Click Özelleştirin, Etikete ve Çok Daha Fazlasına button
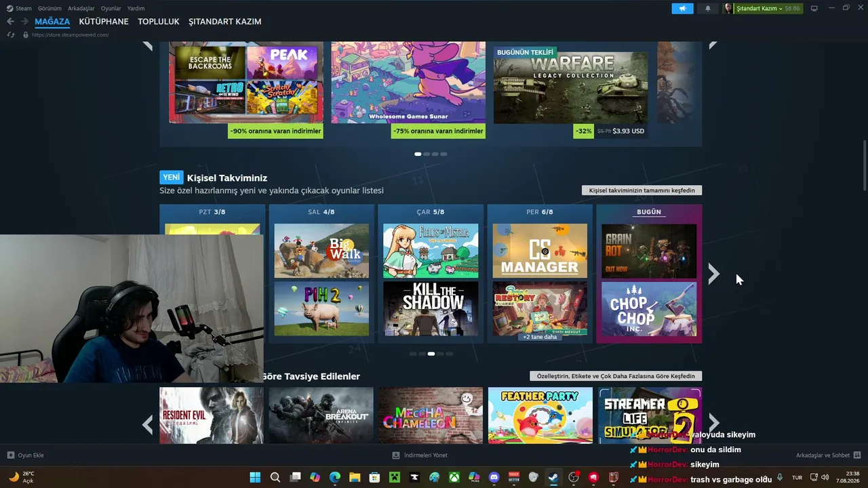Viewport: 868px width, 488px height. (x=616, y=376)
